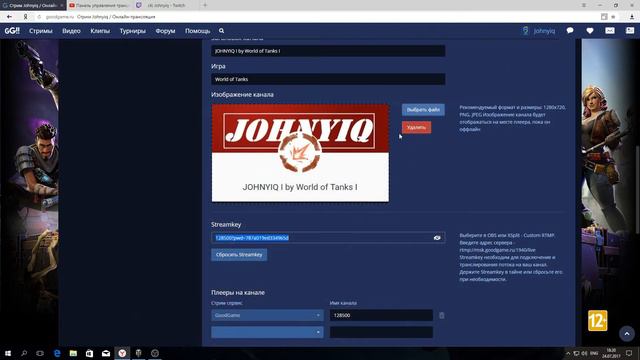Open chat messages speech bubble icon
Image resolution: width=640 pixels, height=360 pixels.
tap(570, 31)
